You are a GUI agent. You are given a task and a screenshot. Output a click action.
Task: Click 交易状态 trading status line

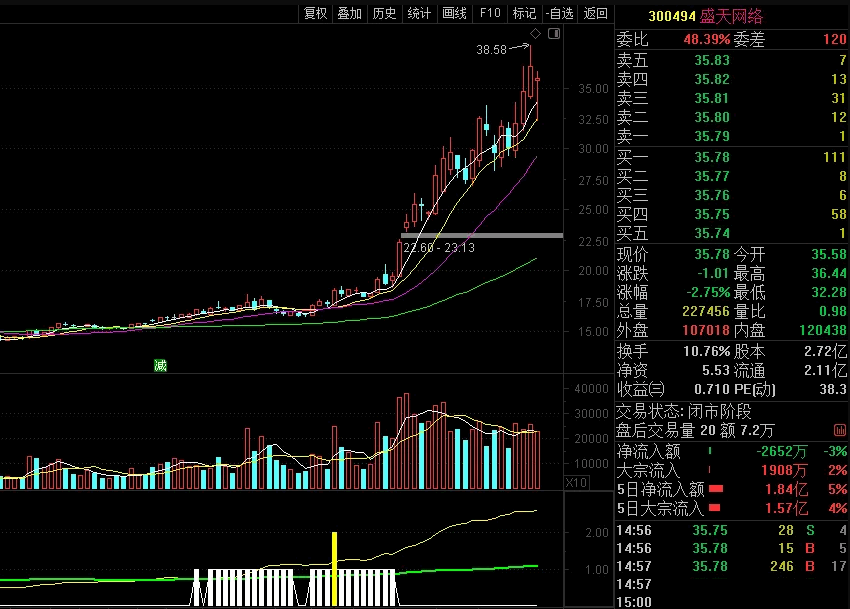click(684, 412)
